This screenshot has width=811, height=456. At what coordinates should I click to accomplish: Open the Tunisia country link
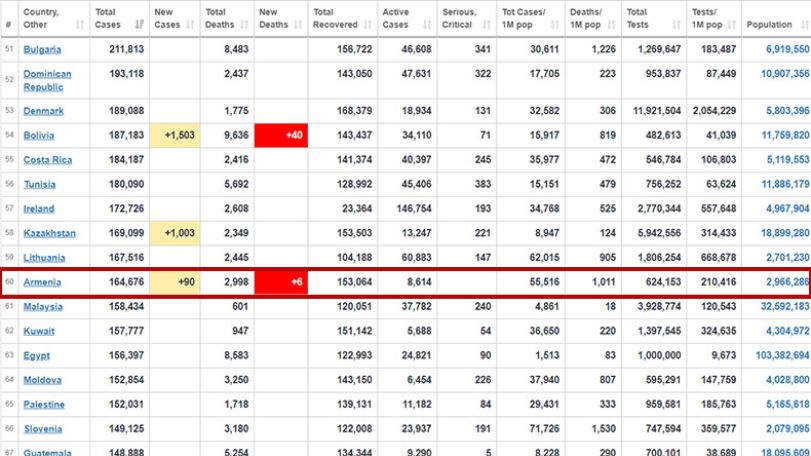pyautogui.click(x=39, y=184)
